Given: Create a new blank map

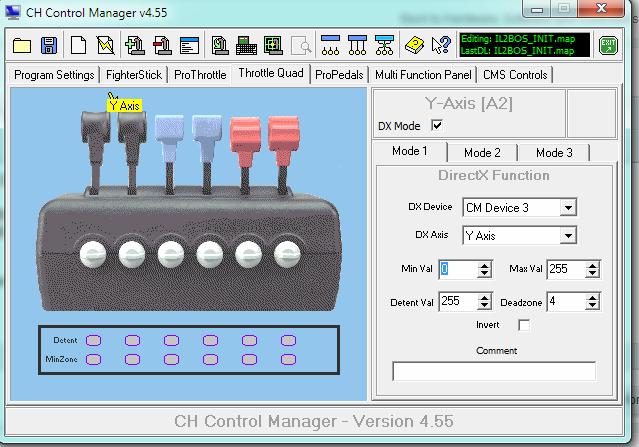Looking at the screenshot, I should point(78,45).
